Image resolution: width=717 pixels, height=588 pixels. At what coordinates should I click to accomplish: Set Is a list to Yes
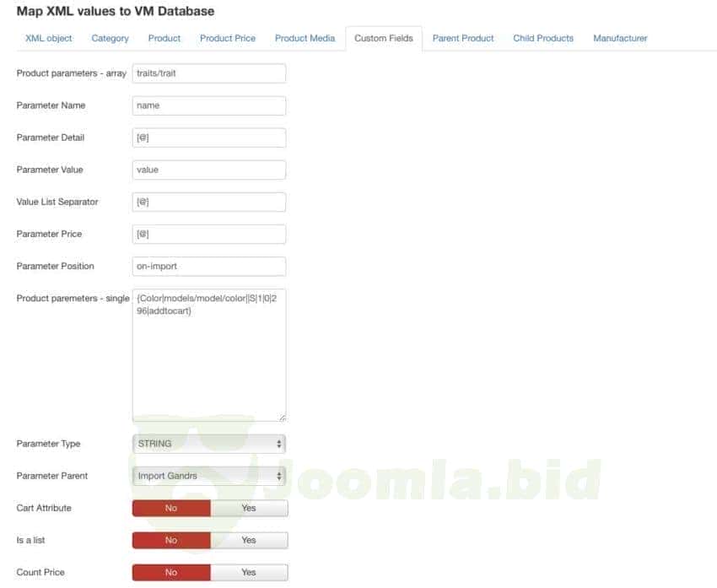pos(249,540)
